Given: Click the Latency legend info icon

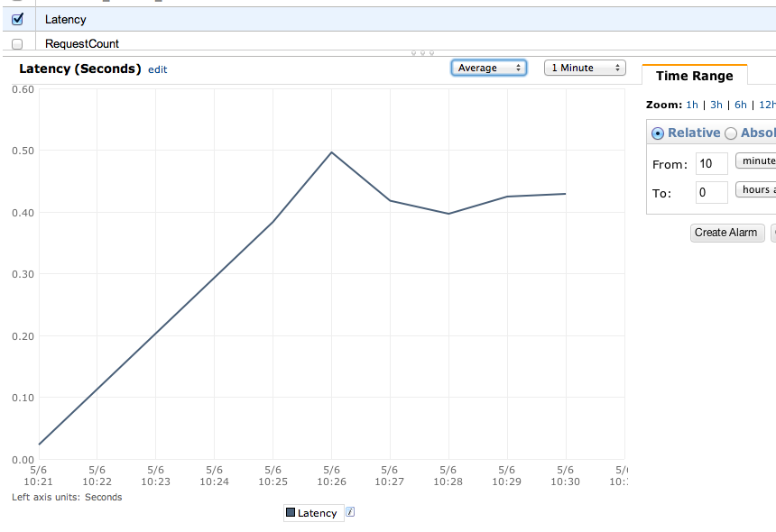Looking at the screenshot, I should 350,512.
